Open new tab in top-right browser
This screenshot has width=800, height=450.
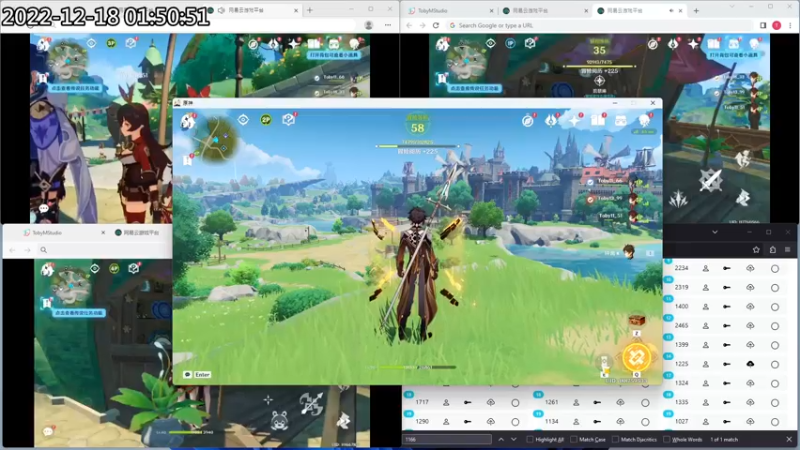coord(696,10)
